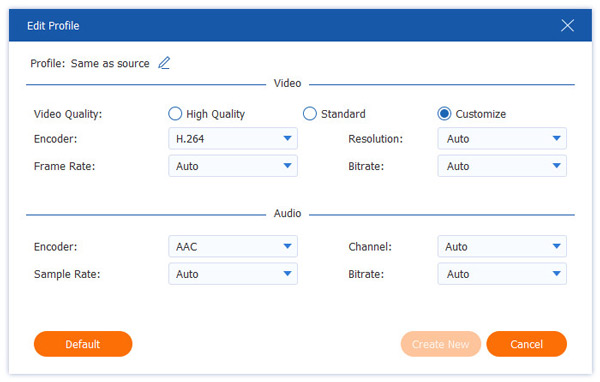Click the 'Video' section heading
The height and width of the screenshot is (382, 600).
[287, 83]
